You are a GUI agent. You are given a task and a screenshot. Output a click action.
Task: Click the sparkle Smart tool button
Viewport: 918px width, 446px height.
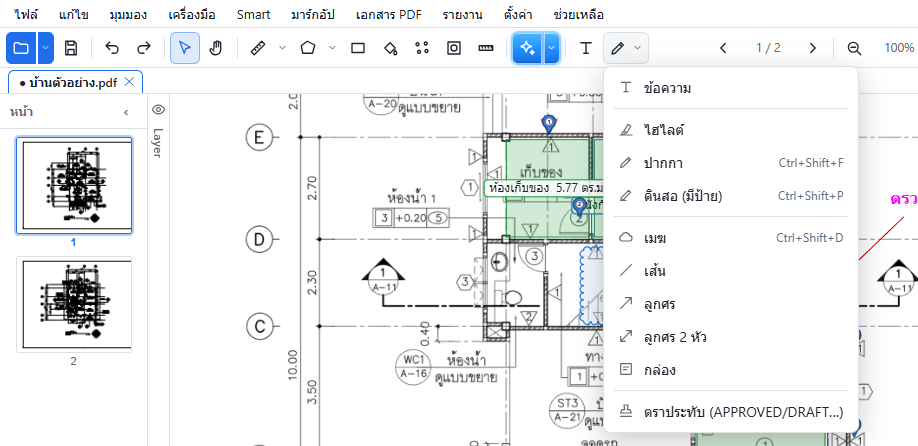click(x=528, y=48)
